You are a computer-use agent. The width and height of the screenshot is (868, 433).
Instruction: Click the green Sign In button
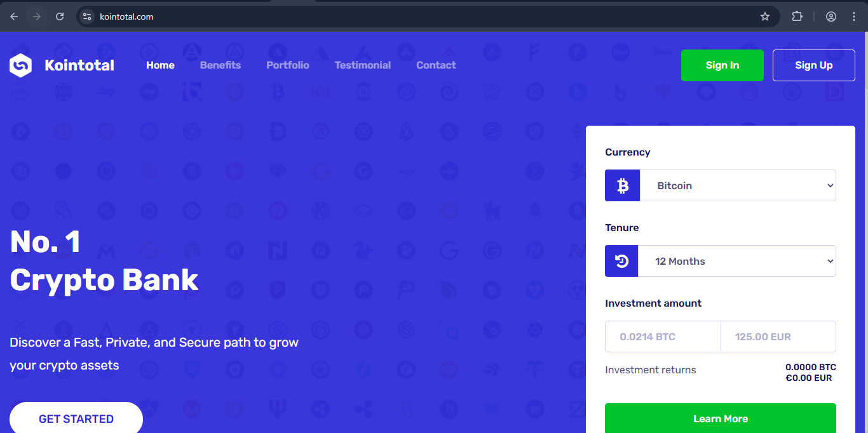pyautogui.click(x=722, y=65)
